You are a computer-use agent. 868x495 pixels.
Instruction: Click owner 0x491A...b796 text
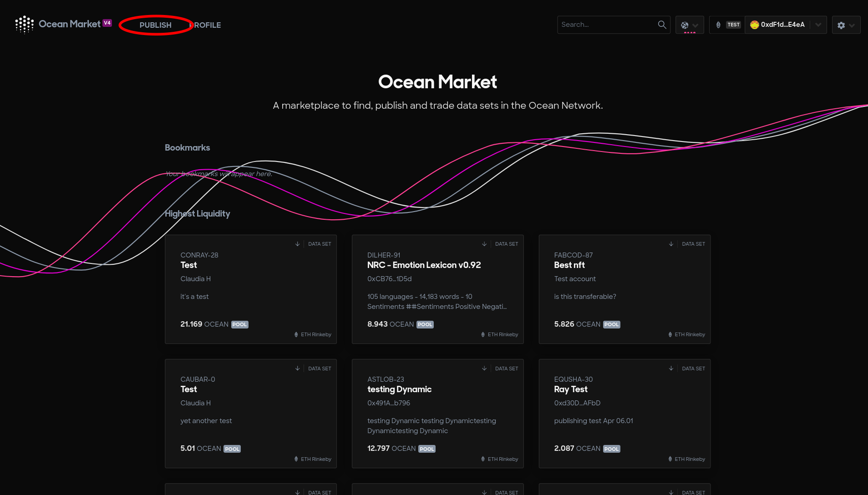389,403
